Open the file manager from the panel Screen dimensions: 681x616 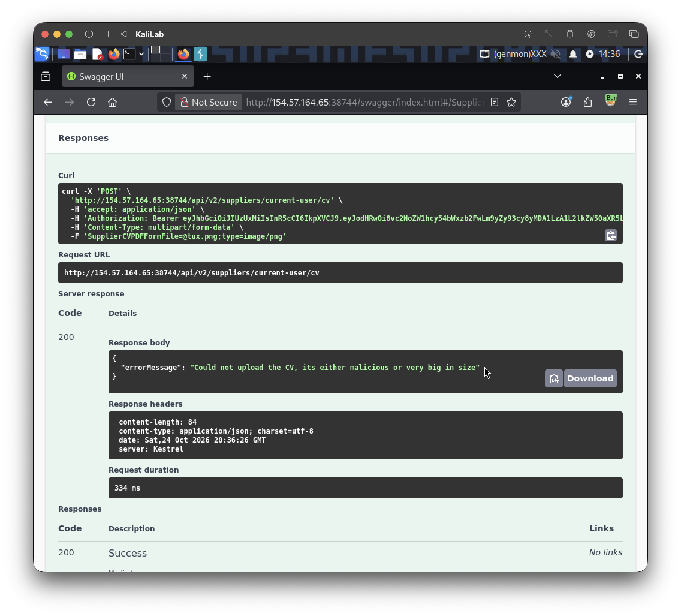(x=80, y=54)
